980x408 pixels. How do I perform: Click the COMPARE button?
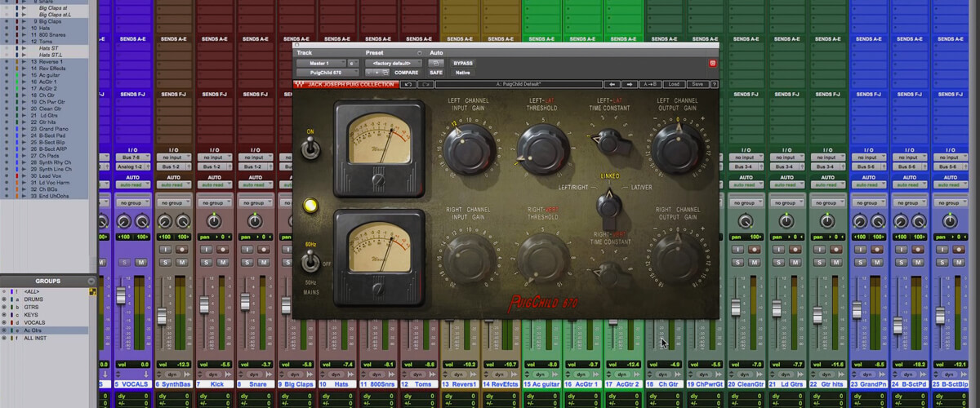(406, 73)
